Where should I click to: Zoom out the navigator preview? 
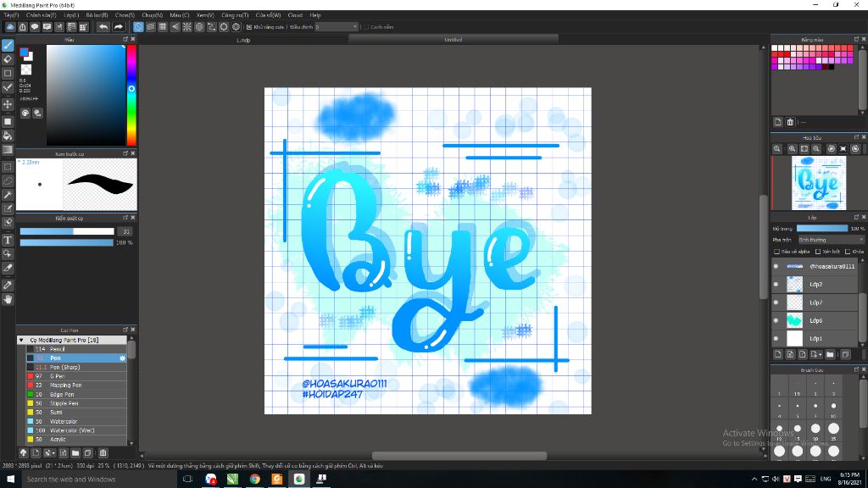[x=816, y=149]
